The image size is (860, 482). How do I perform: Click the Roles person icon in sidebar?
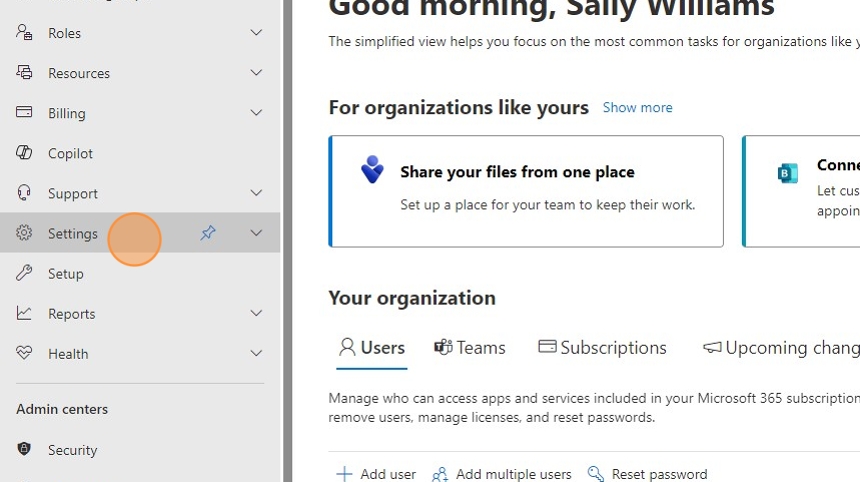pos(24,32)
